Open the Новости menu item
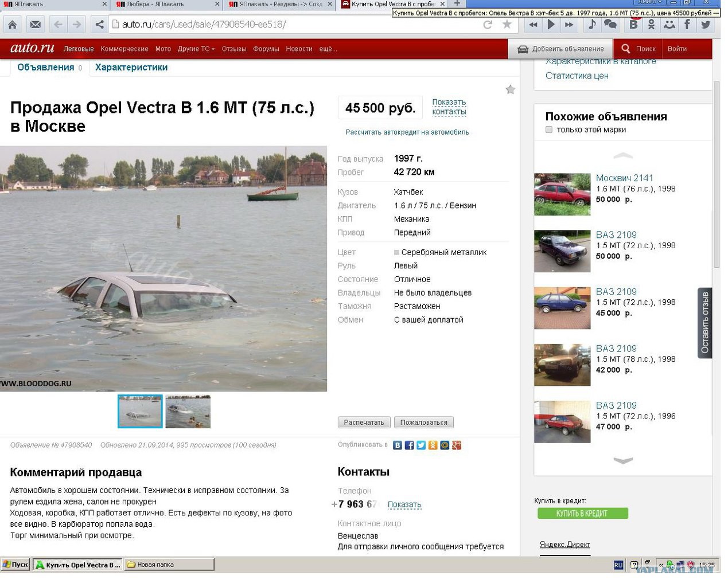This screenshot has width=728, height=587. pos(299,49)
